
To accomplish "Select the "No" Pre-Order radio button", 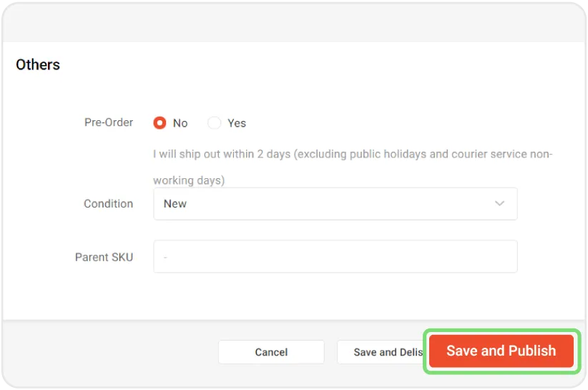I will [x=160, y=123].
